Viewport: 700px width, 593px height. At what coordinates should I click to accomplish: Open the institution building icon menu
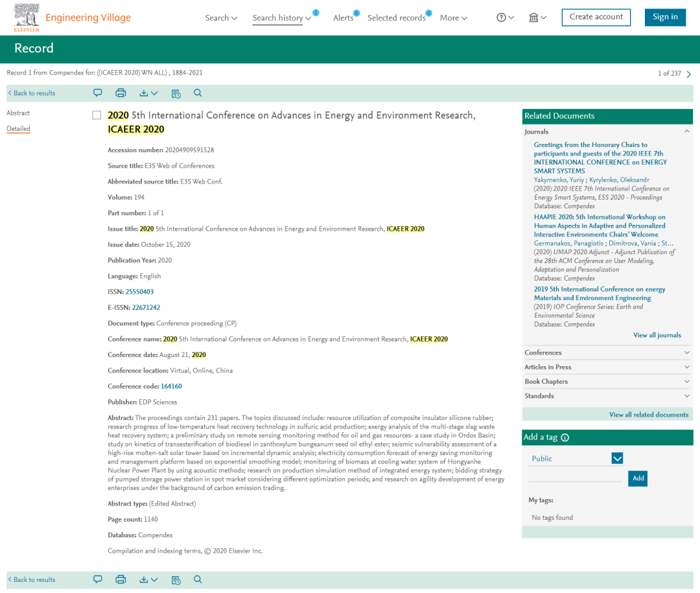[537, 17]
